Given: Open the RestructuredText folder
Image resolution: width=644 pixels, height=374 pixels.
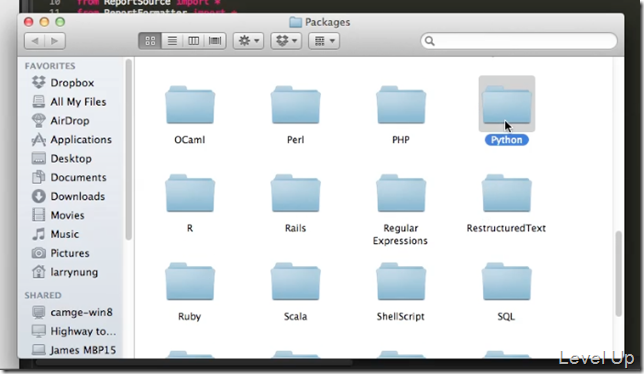Looking at the screenshot, I should tap(506, 193).
